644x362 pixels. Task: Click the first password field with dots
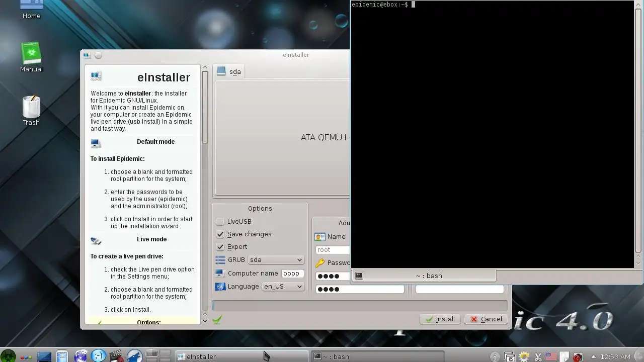click(333, 276)
